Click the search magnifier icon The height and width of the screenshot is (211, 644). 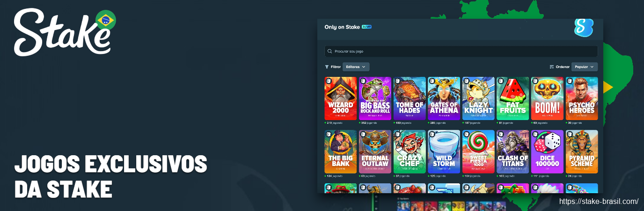click(x=330, y=51)
